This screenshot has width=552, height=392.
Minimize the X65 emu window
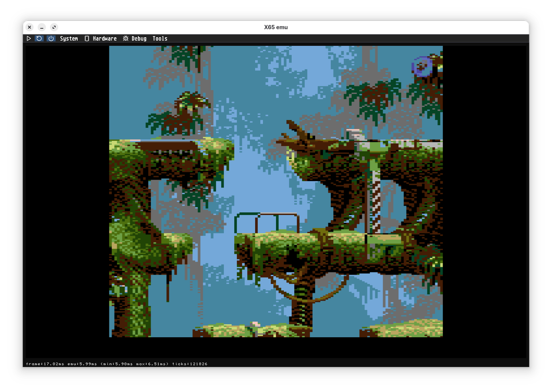[42, 27]
